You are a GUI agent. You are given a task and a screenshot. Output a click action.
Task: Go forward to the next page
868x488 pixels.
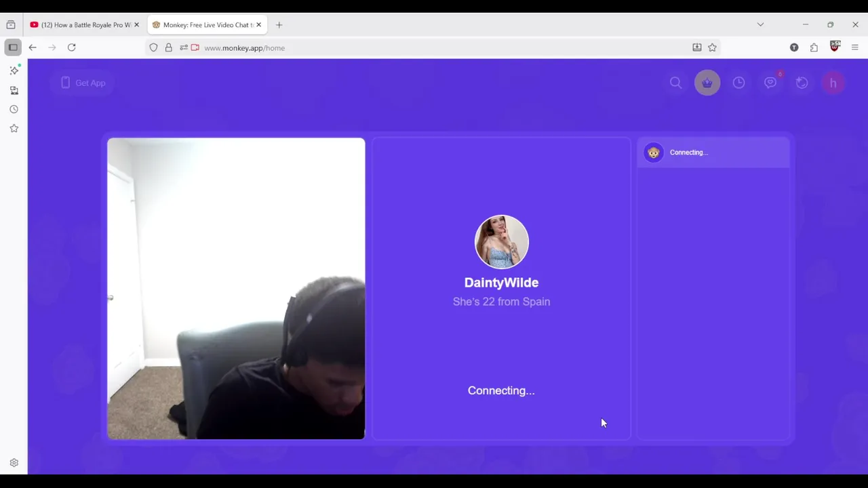[52, 47]
